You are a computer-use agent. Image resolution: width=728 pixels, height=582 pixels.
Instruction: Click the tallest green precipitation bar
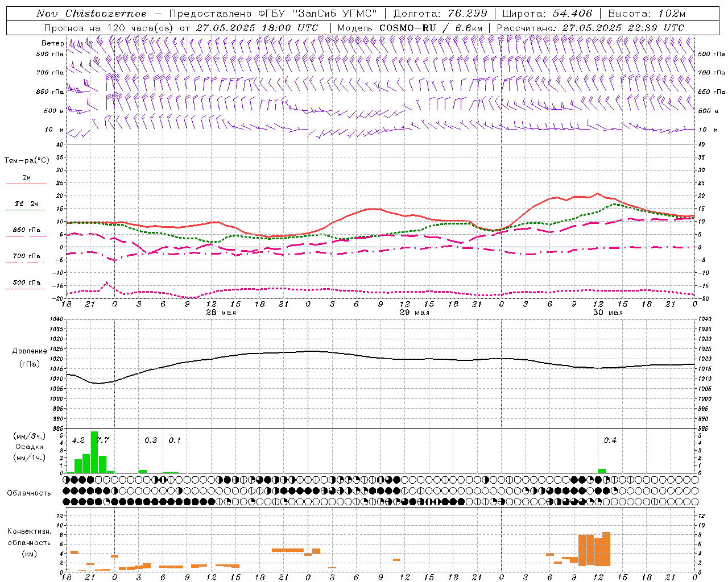[x=94, y=452]
